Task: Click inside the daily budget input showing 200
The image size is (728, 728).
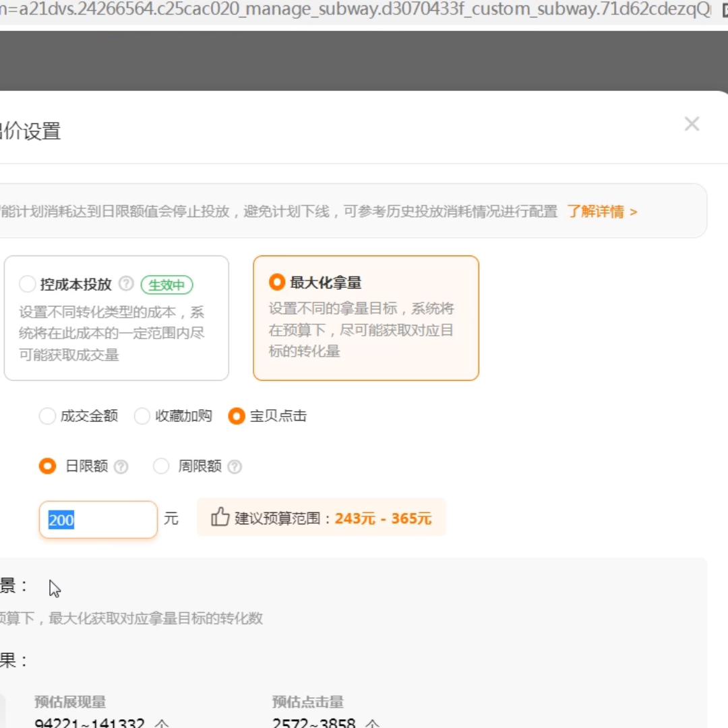Action: coord(98,519)
